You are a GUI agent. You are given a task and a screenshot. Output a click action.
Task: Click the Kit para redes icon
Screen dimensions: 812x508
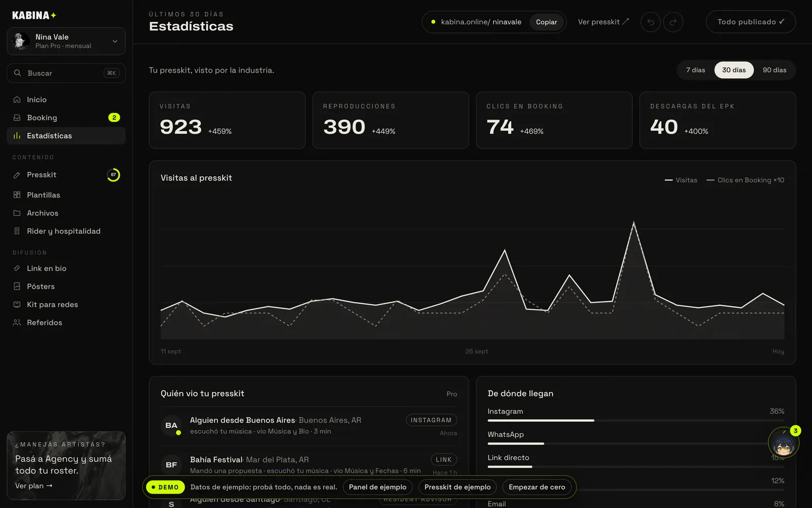[x=17, y=305]
